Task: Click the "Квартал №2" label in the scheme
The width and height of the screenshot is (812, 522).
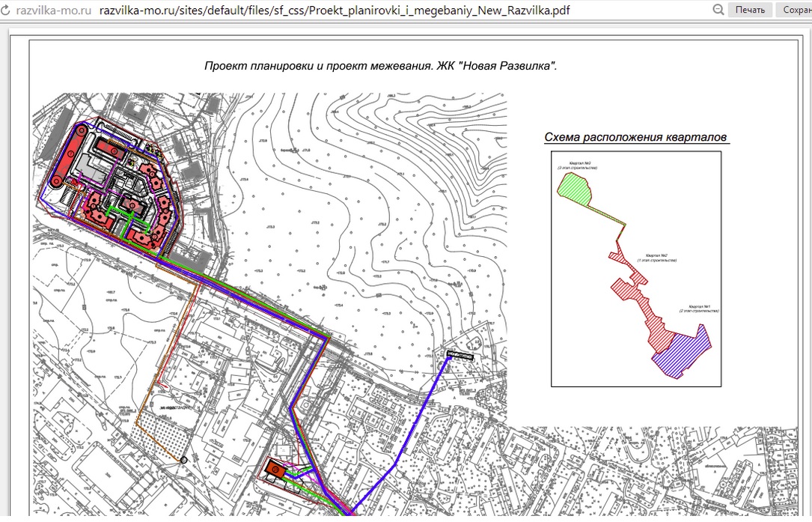Action: pos(656,258)
